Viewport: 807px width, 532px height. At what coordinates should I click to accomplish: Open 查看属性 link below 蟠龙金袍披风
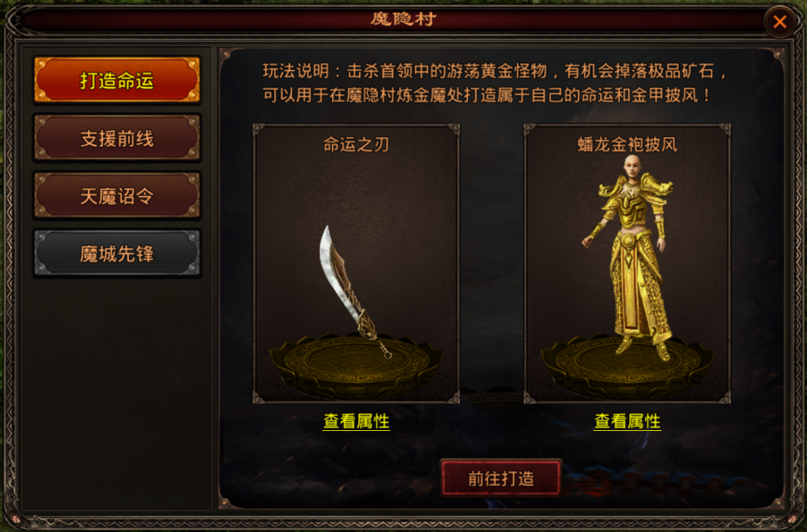pyautogui.click(x=628, y=422)
